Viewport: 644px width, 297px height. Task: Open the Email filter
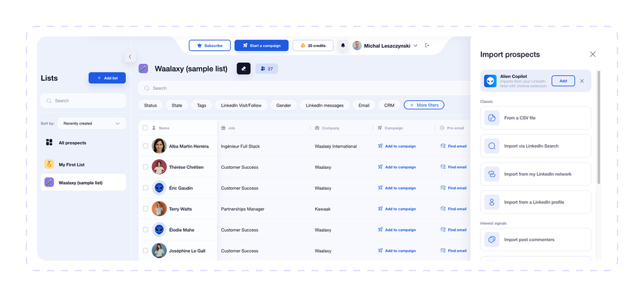(x=364, y=105)
